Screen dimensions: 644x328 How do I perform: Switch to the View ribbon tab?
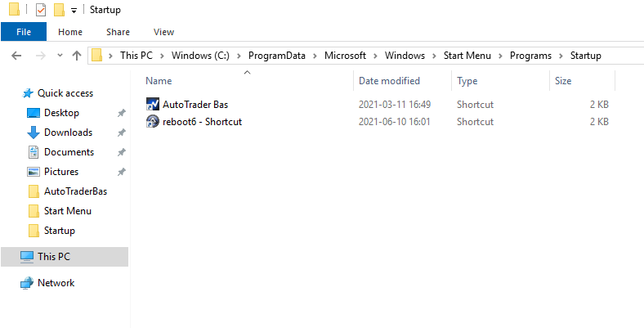(163, 32)
